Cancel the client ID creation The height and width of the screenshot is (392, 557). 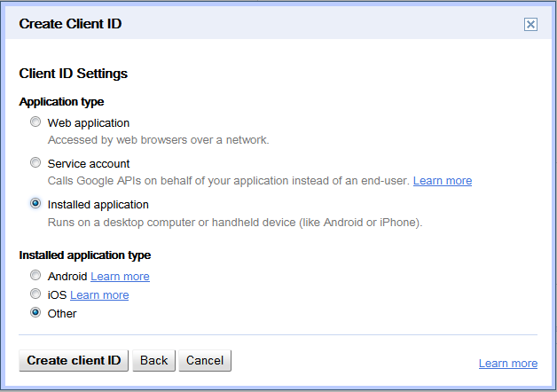point(205,360)
